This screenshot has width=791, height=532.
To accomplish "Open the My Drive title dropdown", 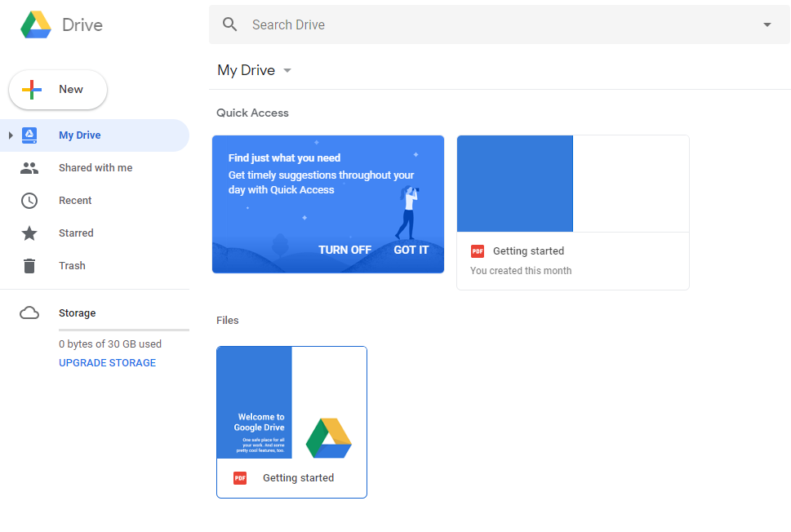I will tap(287, 71).
